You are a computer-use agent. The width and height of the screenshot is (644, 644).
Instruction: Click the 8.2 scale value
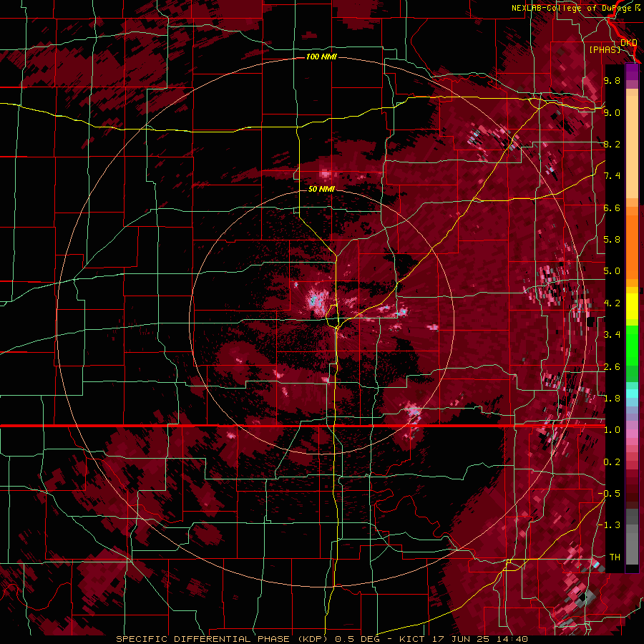pyautogui.click(x=612, y=144)
